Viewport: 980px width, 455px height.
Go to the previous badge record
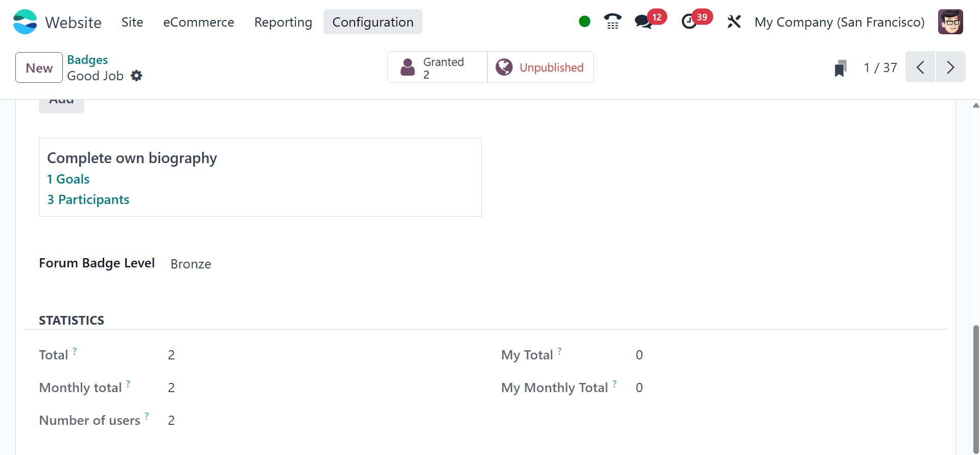coord(920,67)
